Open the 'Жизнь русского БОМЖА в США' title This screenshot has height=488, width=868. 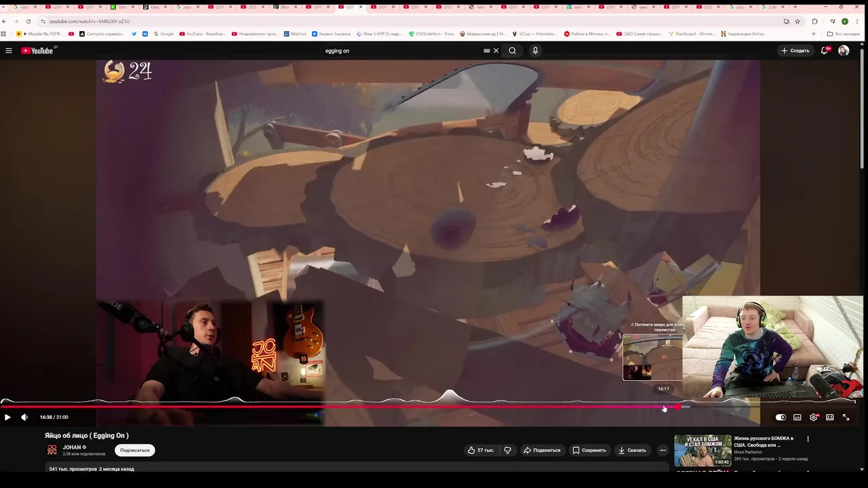(764, 442)
